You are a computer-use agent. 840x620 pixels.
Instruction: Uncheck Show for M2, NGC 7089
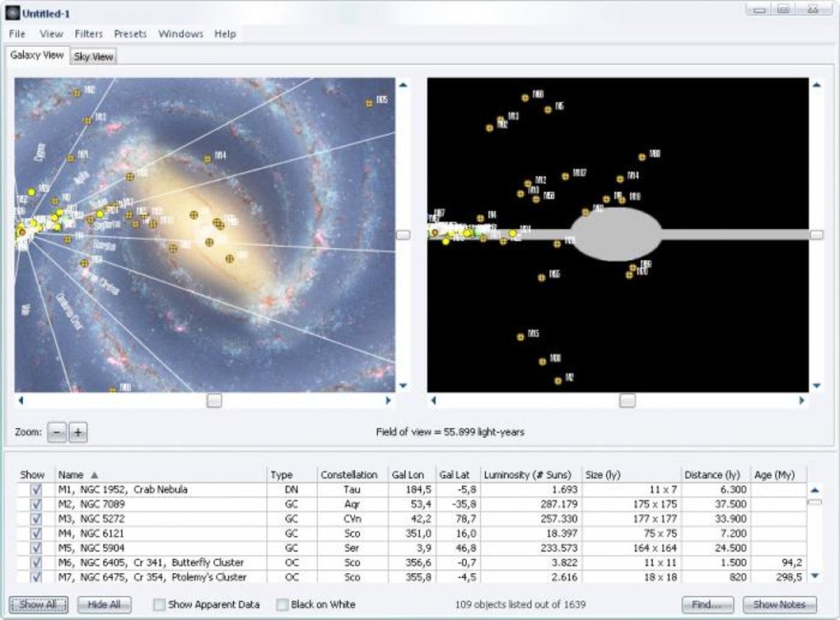[x=36, y=504]
